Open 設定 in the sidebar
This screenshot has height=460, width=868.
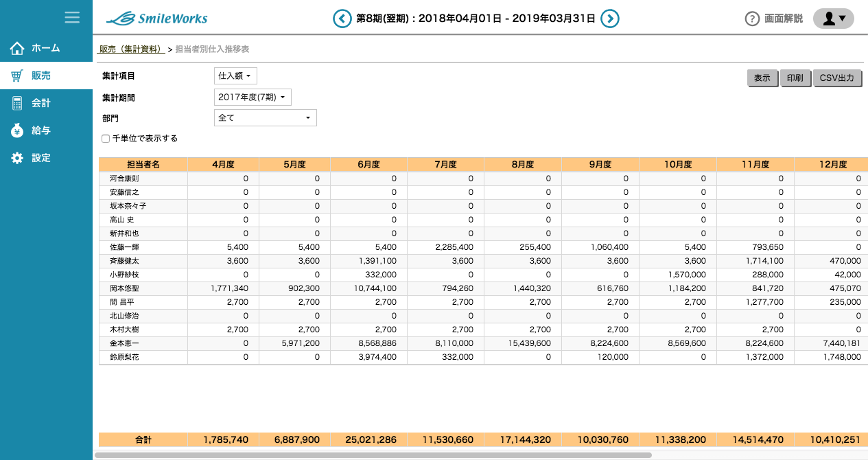click(46, 158)
